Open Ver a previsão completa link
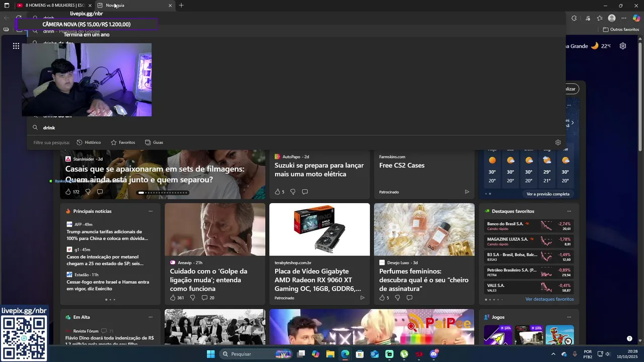The image size is (644, 362). pyautogui.click(x=548, y=194)
